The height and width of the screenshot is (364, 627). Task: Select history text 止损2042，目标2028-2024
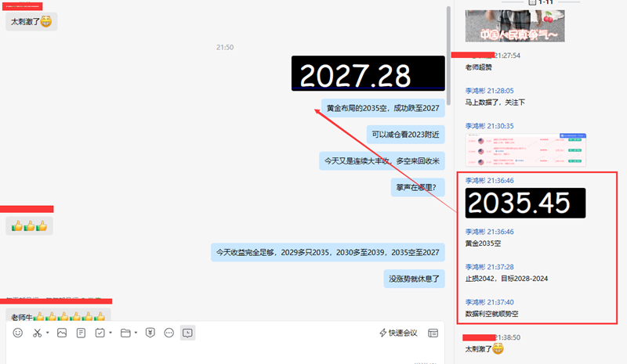coord(506,279)
